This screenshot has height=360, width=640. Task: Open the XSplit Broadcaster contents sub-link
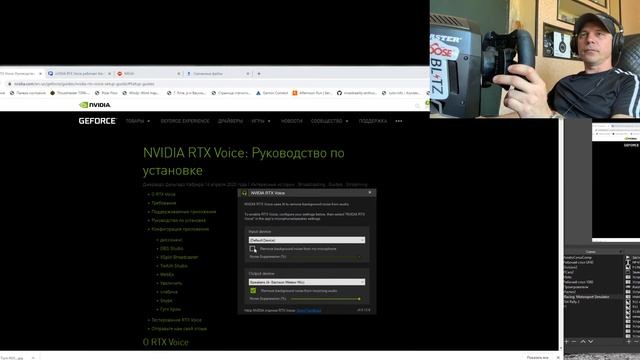click(179, 257)
